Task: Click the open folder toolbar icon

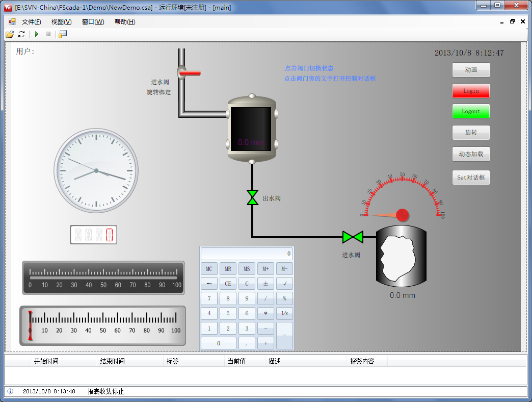Action: point(10,34)
